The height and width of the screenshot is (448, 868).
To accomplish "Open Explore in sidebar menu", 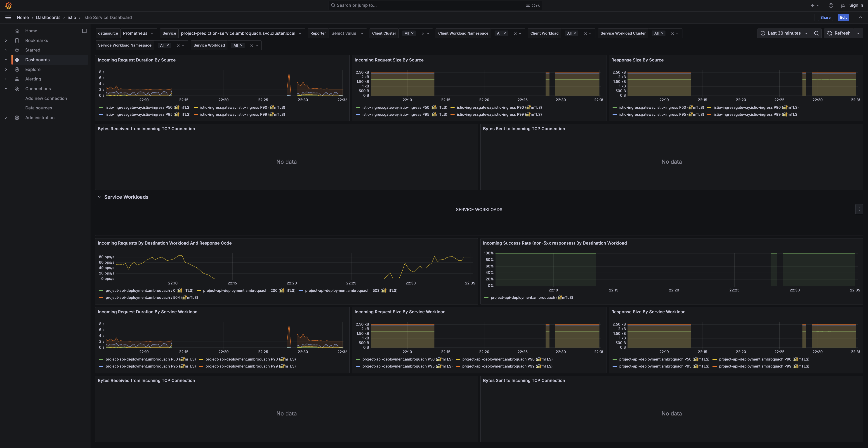I will tap(33, 69).
